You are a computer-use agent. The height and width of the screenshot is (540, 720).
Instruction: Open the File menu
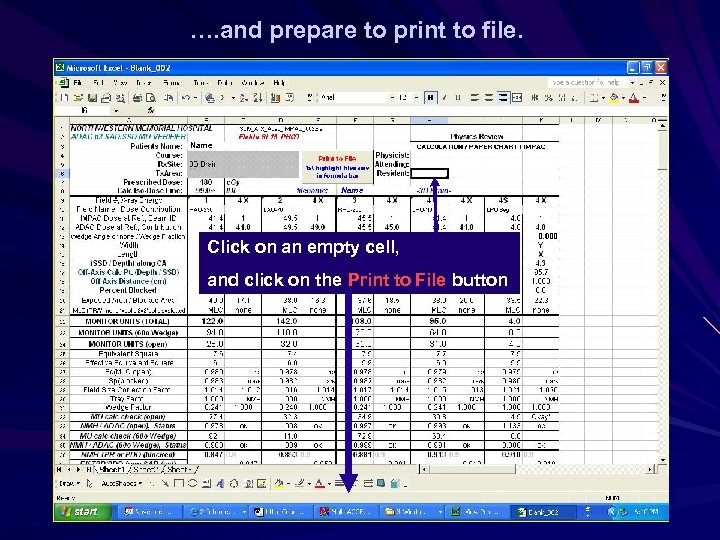click(x=77, y=83)
